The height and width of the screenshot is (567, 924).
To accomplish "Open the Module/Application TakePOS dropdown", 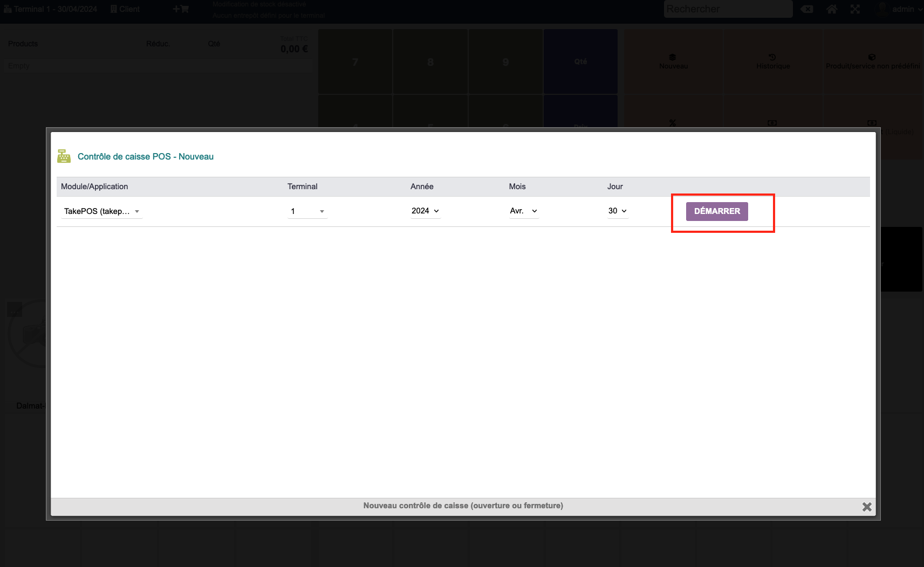I will [101, 211].
